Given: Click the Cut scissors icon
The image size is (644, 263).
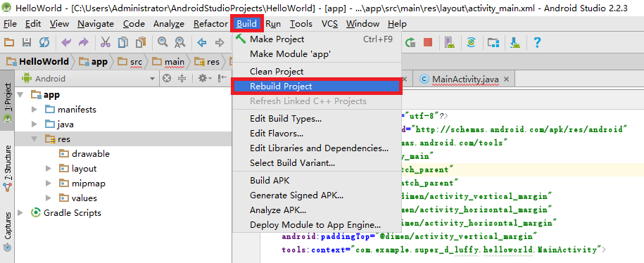Looking at the screenshot, I should click(106, 42).
